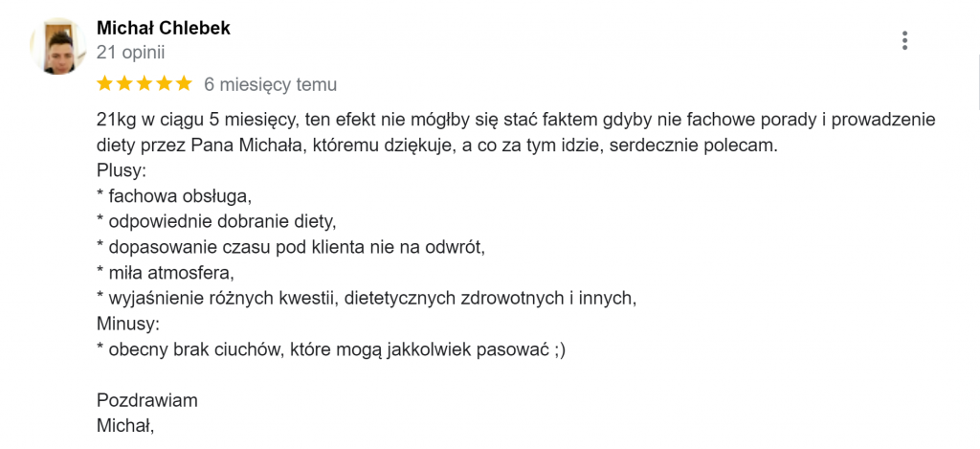The height and width of the screenshot is (449, 980).
Task: View the reviewer's 21 opinii
Action: click(x=130, y=54)
